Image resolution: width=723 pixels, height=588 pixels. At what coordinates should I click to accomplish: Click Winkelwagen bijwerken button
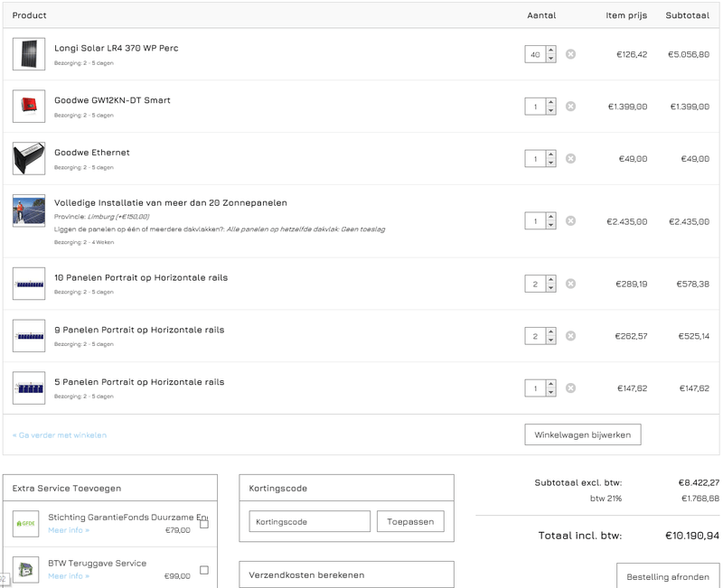click(583, 434)
